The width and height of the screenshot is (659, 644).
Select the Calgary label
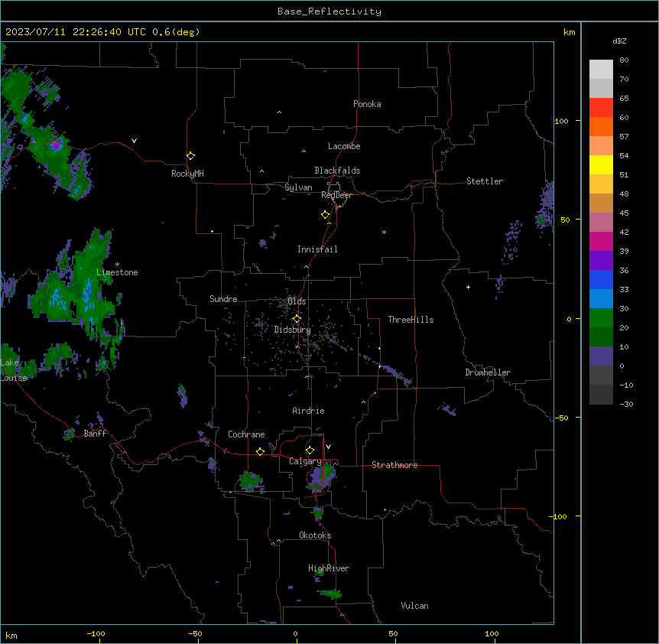[x=305, y=461]
